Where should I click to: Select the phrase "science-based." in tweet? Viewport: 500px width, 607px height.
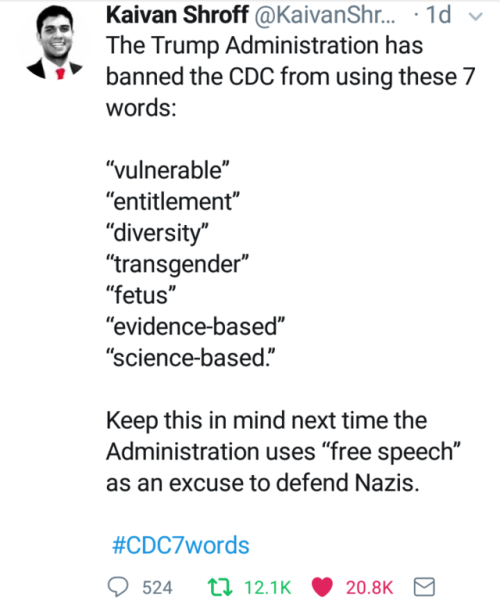click(191, 358)
